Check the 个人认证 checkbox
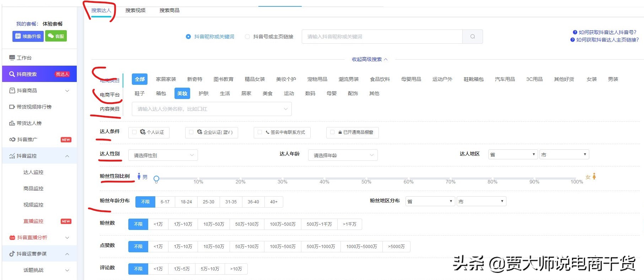 (x=134, y=132)
